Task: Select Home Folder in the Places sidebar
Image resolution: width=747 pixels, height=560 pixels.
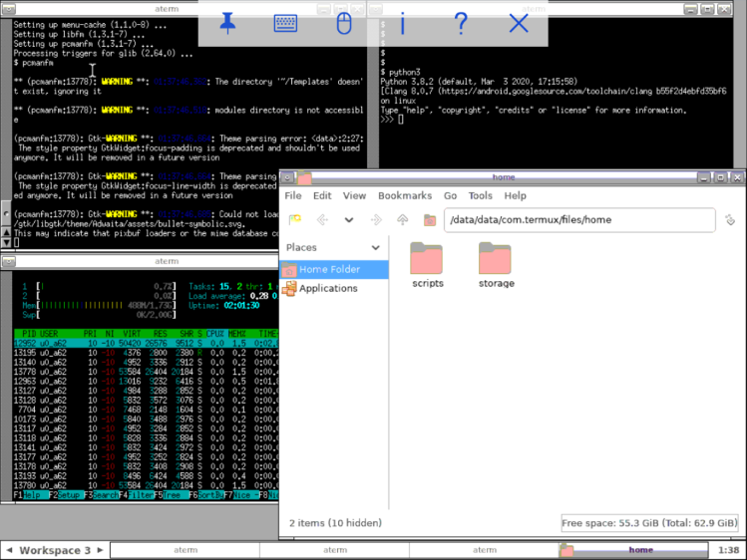Action: [x=329, y=269]
